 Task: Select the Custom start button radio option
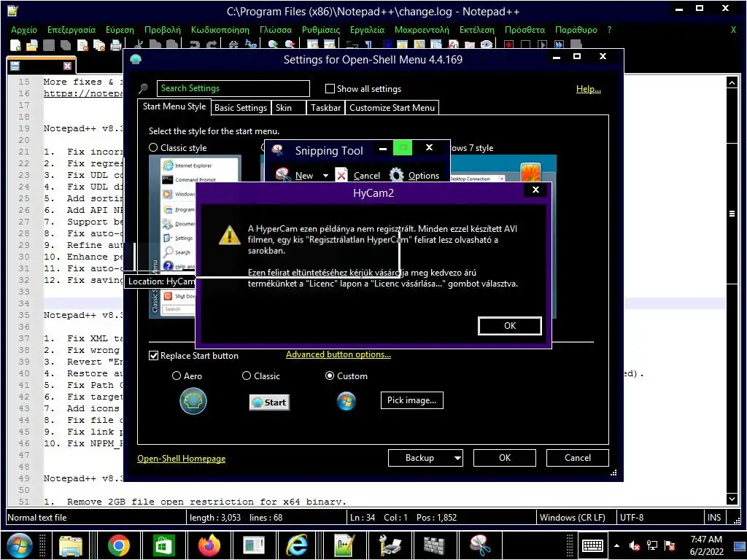[x=329, y=376]
